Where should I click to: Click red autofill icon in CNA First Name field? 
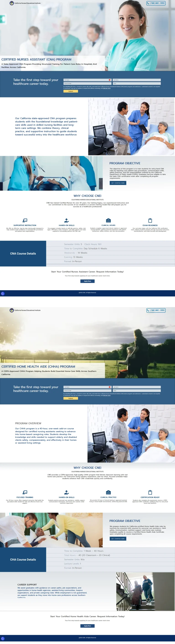point(110,80)
